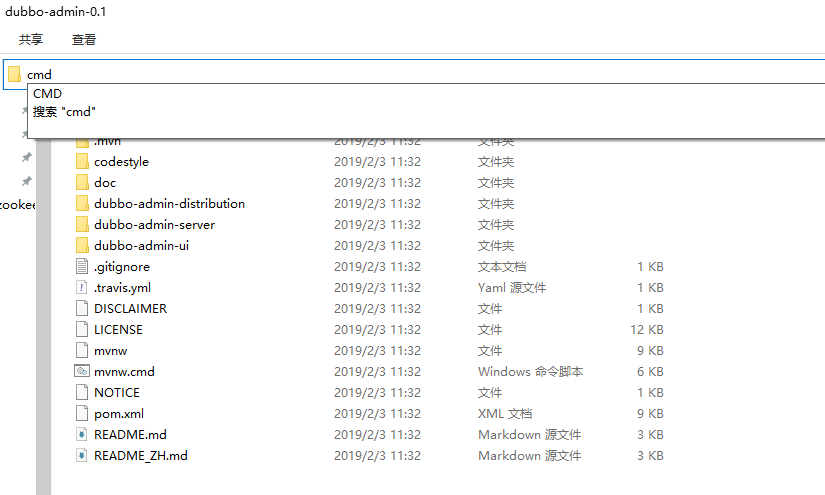Select the CMD autocomplete suggestion
This screenshot has width=825, height=495.
tap(48, 94)
